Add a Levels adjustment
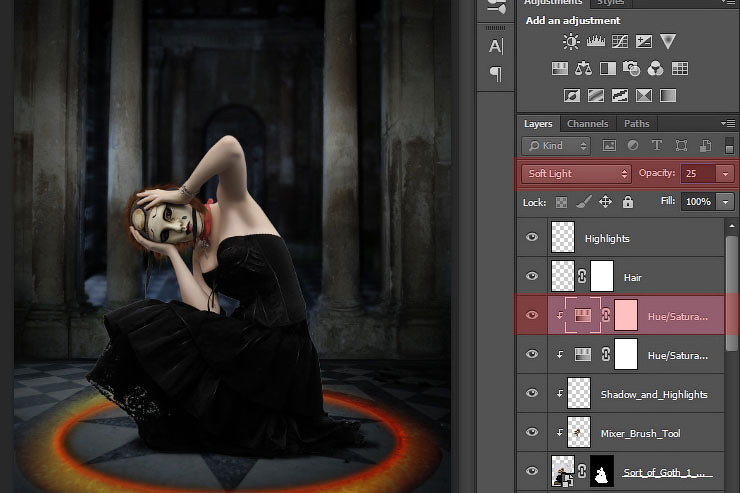Image resolution: width=740 pixels, height=493 pixels. click(x=595, y=42)
